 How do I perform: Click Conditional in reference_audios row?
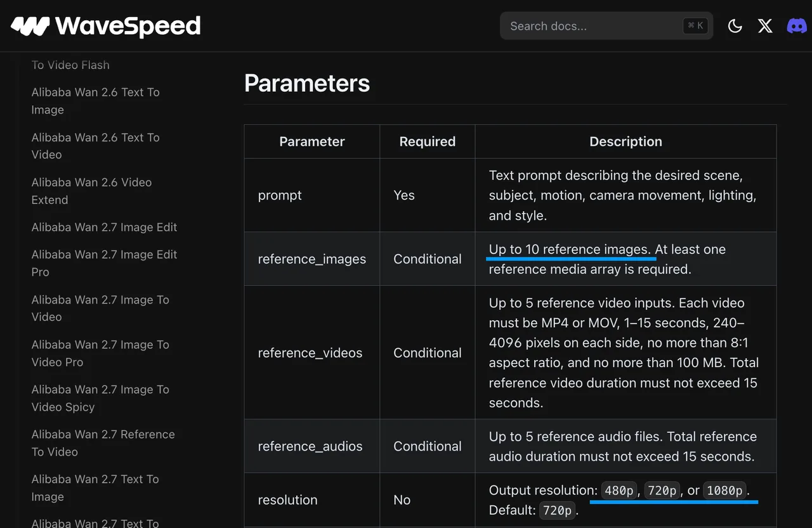[428, 446]
